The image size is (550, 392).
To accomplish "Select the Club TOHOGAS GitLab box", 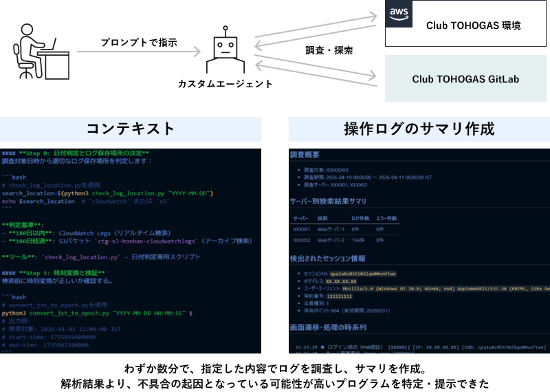I will pyautogui.click(x=465, y=78).
